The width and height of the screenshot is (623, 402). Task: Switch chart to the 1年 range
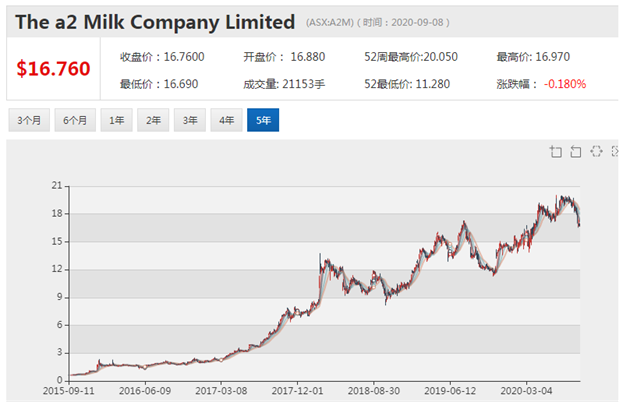116,120
